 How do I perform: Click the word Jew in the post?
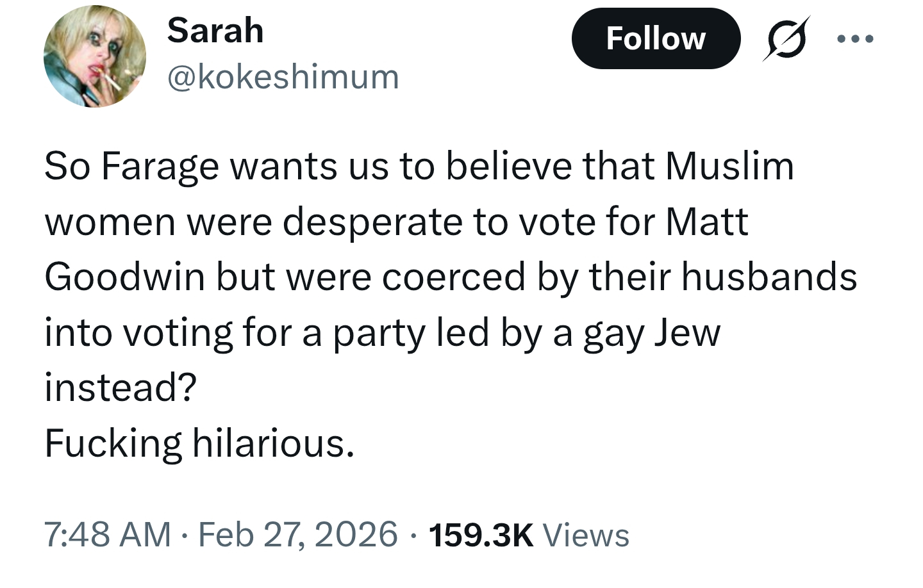click(x=687, y=333)
